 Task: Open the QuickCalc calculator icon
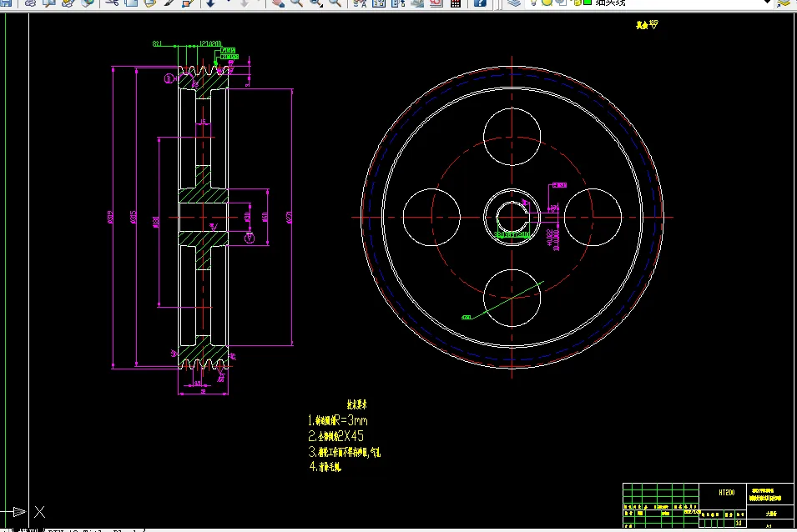pos(456,3)
